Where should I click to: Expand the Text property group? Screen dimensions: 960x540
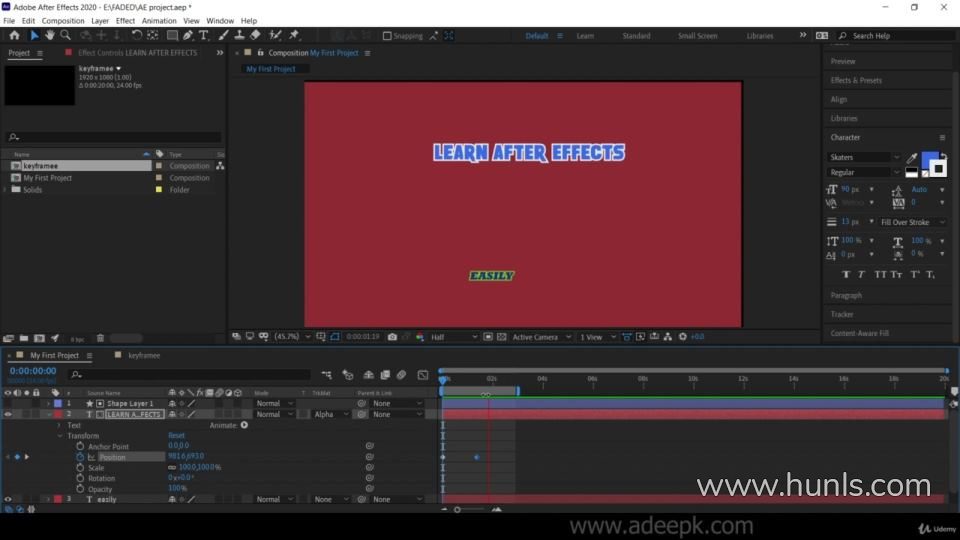(60, 425)
